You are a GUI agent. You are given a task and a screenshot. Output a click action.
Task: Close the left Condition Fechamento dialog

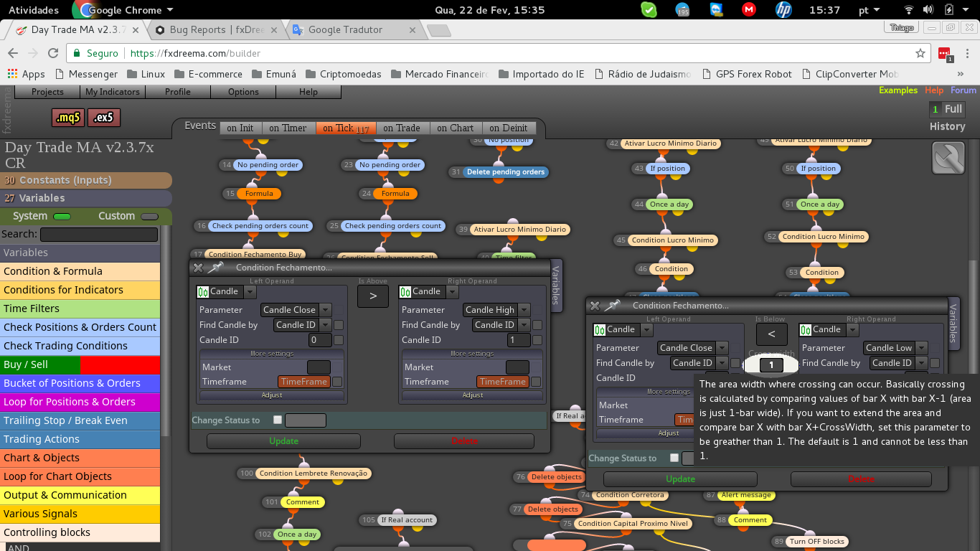[x=198, y=268]
